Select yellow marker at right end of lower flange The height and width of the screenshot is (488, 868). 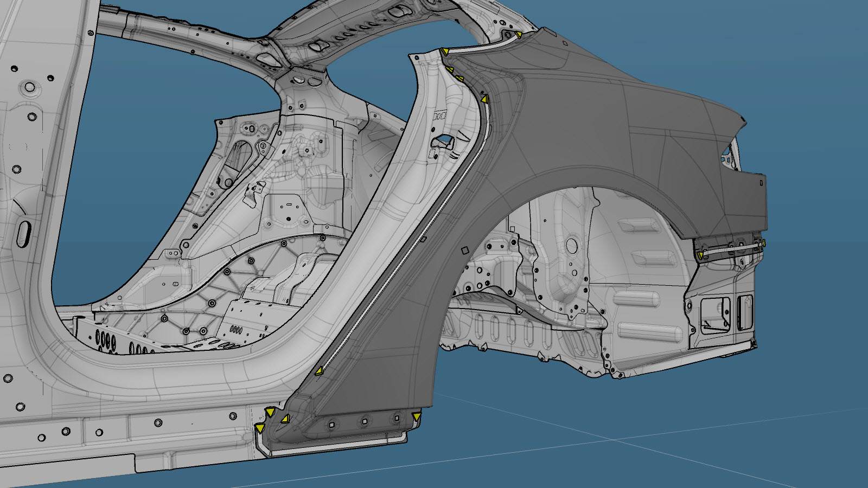point(416,416)
